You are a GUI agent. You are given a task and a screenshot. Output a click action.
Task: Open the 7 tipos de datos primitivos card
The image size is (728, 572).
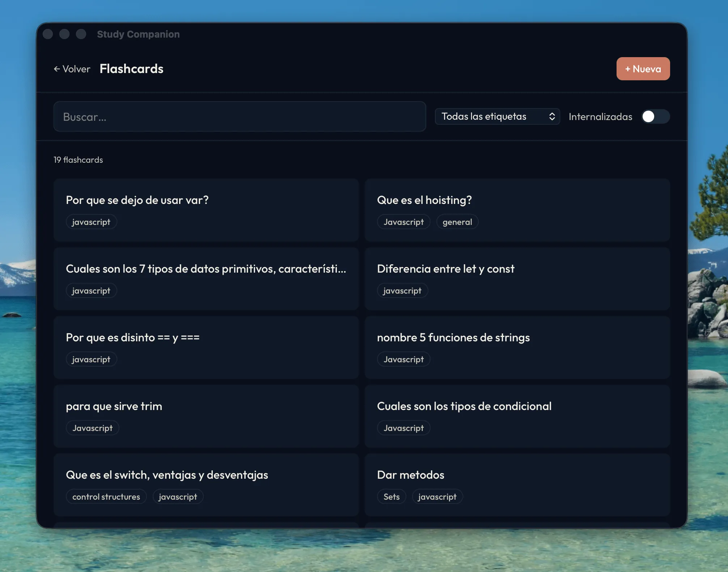click(x=206, y=278)
